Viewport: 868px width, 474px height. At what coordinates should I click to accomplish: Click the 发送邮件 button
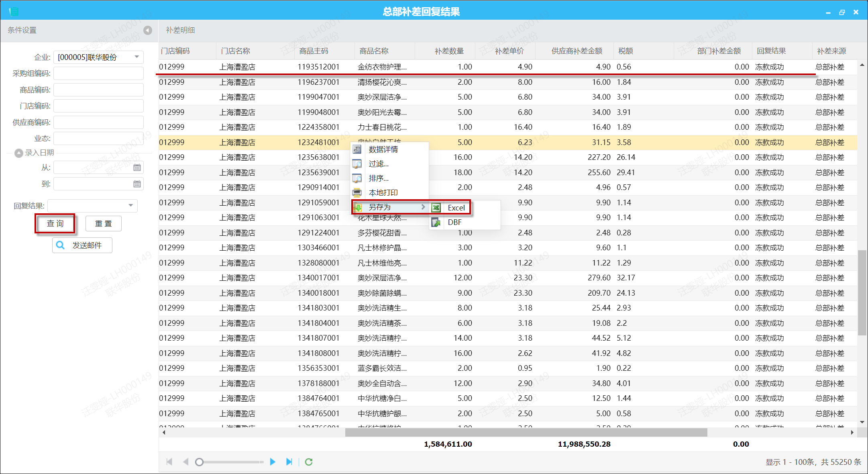coord(82,245)
